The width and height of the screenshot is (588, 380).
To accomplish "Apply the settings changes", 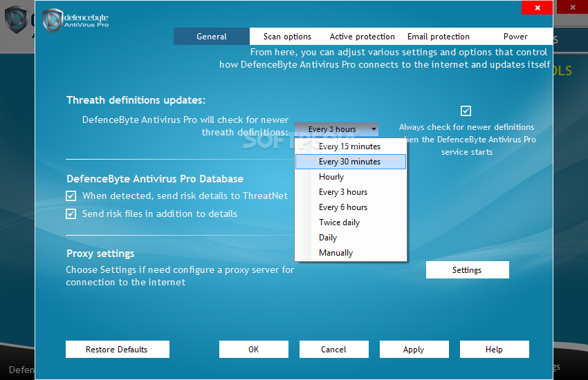I will tap(414, 350).
